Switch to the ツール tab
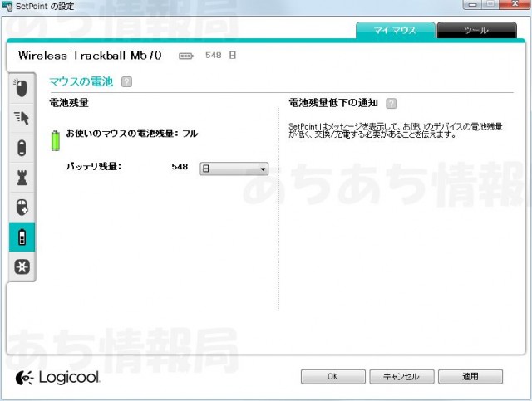The image size is (532, 401). (x=475, y=31)
